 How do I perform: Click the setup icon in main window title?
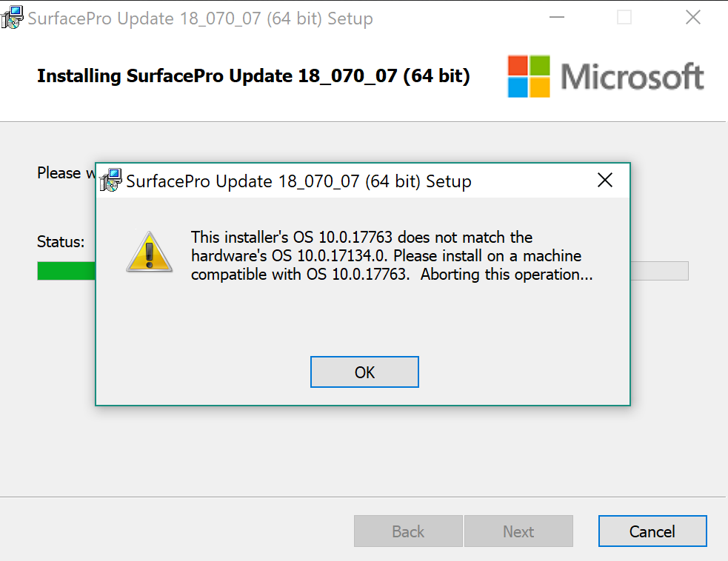[x=12, y=17]
